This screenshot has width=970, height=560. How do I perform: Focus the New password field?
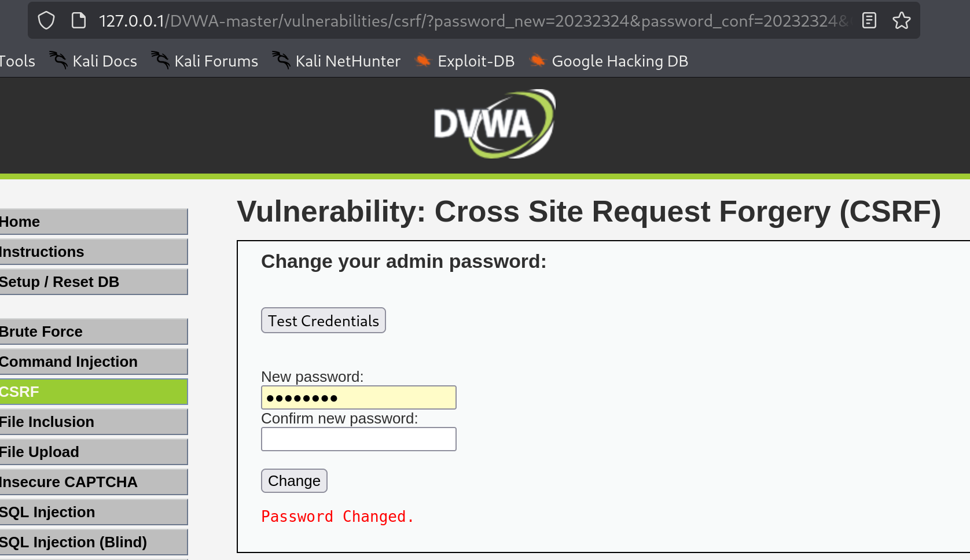pyautogui.click(x=359, y=397)
